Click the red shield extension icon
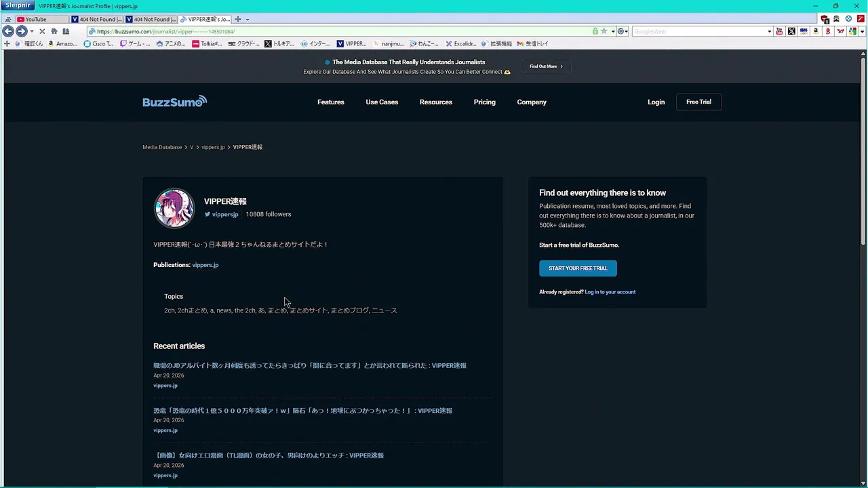Screen dimensions: 868x488 click(825, 19)
